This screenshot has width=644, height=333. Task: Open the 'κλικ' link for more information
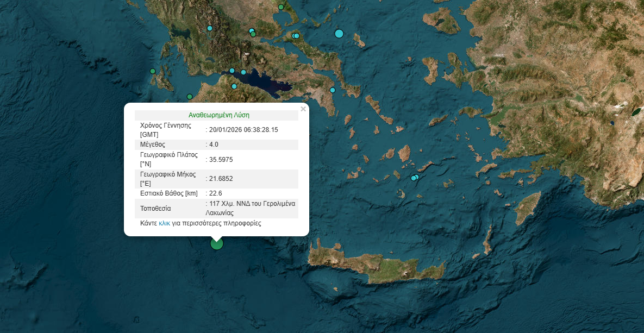click(x=164, y=223)
